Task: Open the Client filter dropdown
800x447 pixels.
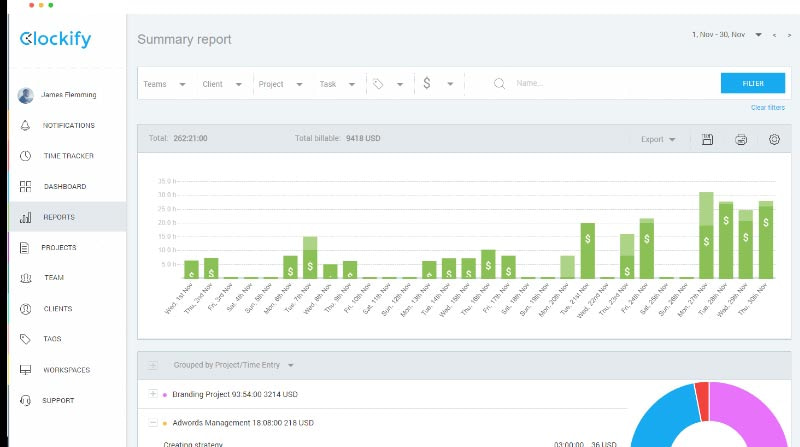Action: (222, 84)
